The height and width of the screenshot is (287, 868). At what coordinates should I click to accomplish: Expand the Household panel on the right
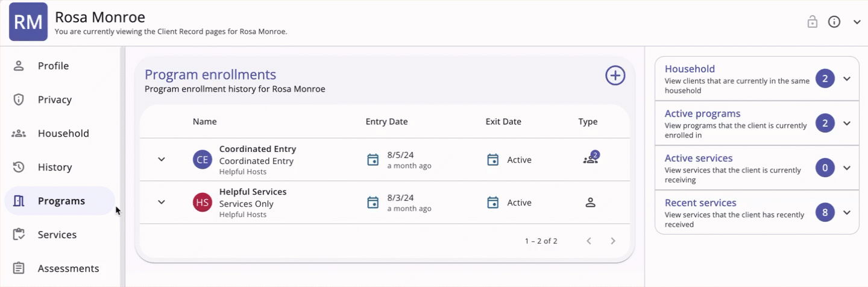pos(847,79)
